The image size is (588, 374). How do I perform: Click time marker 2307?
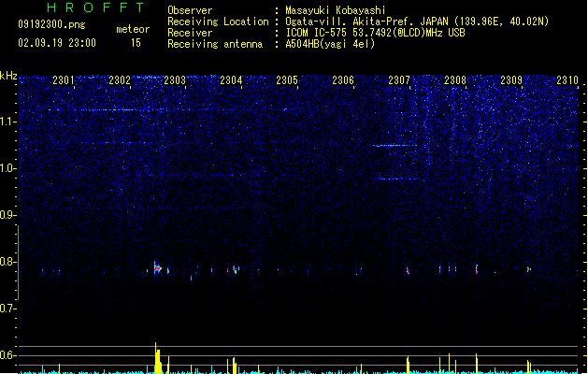pos(399,79)
